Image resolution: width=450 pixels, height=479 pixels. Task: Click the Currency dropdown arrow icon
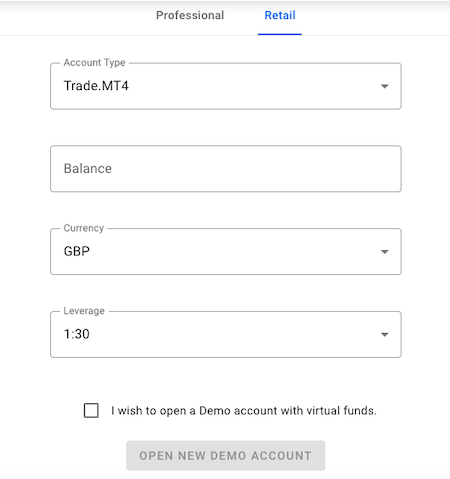point(385,252)
